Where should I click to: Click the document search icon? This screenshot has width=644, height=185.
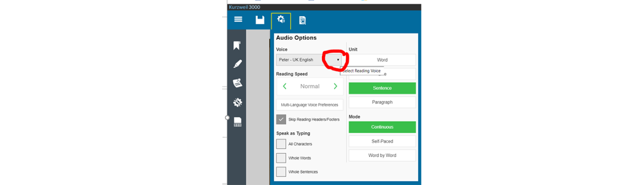(302, 21)
